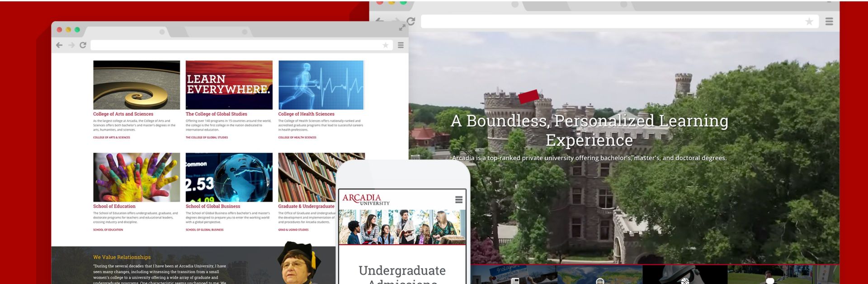Viewport: 868px width, 284px height.
Task: Click the globe icon on the world map tile
Action: click(x=600, y=281)
